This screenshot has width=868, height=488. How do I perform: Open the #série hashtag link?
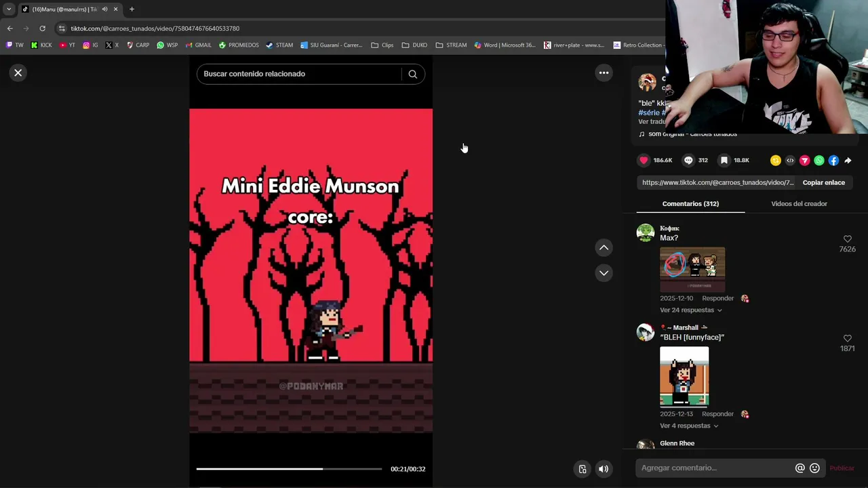[x=648, y=113]
